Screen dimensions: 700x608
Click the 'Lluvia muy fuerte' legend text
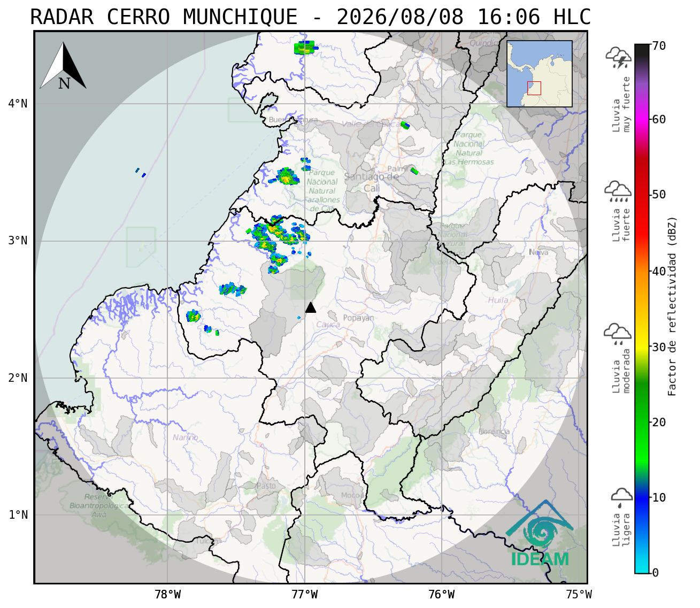pyautogui.click(x=622, y=104)
